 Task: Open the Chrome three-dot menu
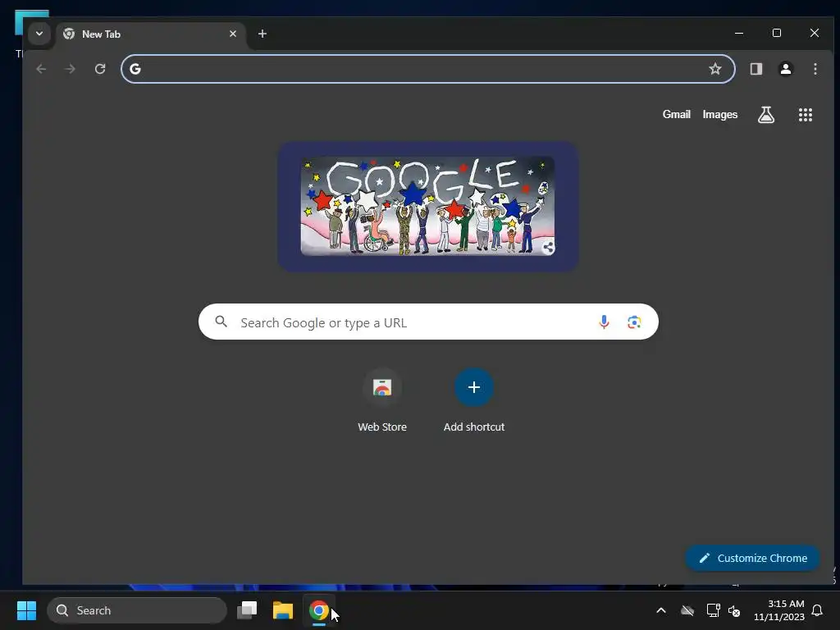[x=815, y=69]
